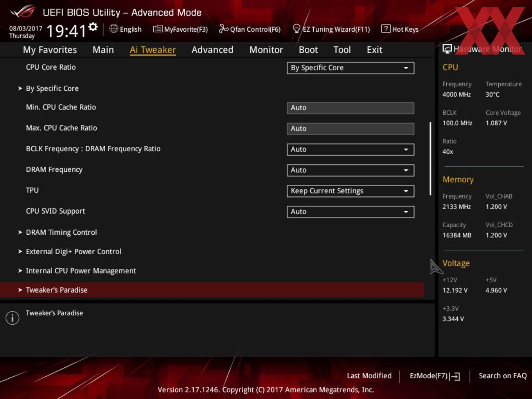The width and height of the screenshot is (532, 399).
Task: Open TPU Keep Current Settings dropdown
Action: click(350, 191)
